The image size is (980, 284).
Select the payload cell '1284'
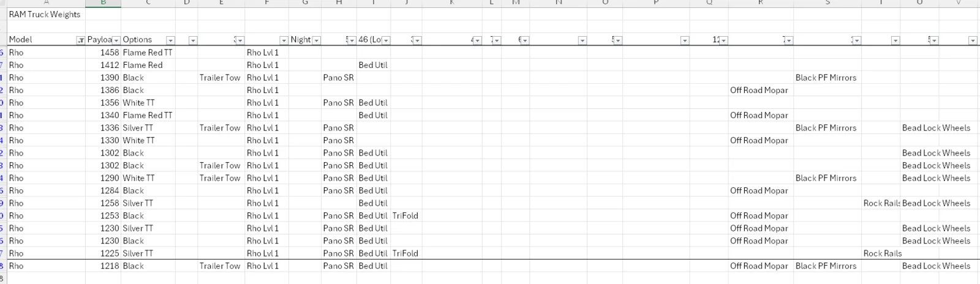[110, 190]
